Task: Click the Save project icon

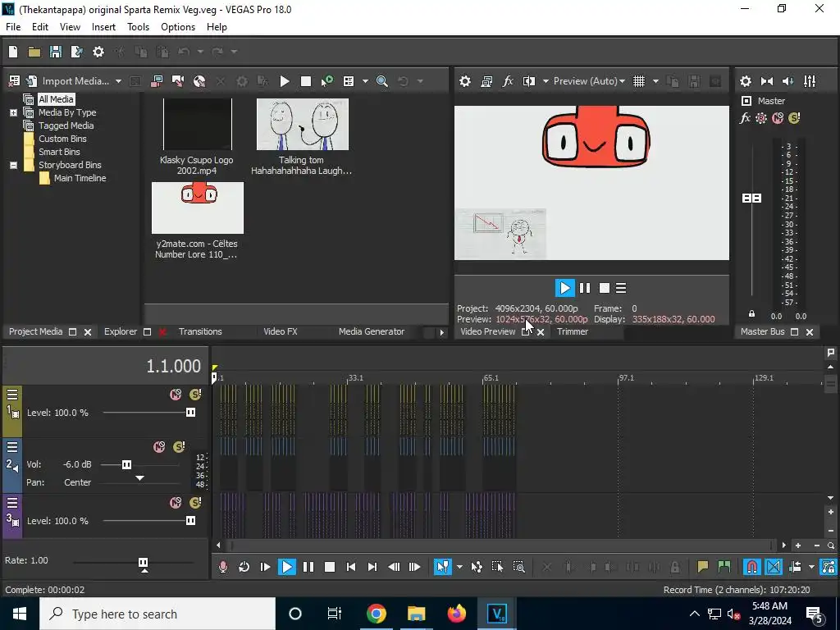Action: pyautogui.click(x=56, y=52)
